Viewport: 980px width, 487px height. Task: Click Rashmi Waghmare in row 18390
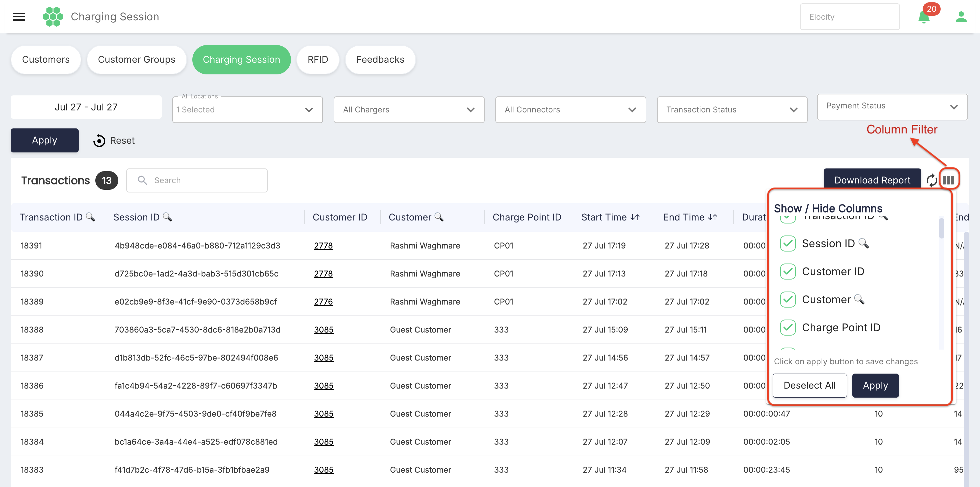[425, 274]
